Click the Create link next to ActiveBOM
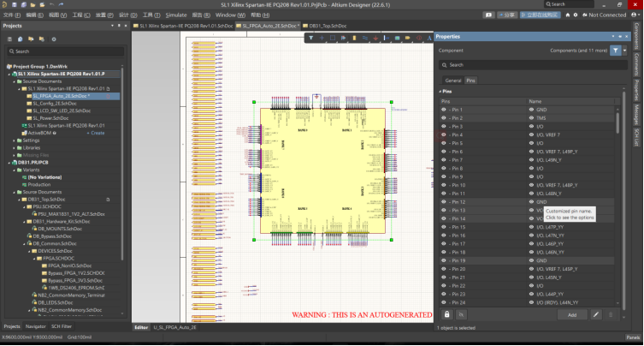 95,133
